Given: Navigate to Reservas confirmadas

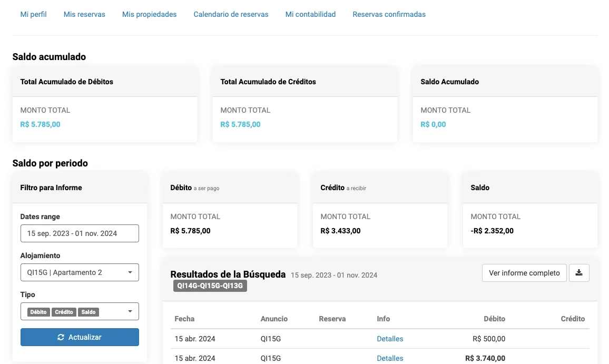Looking at the screenshot, I should click(389, 14).
